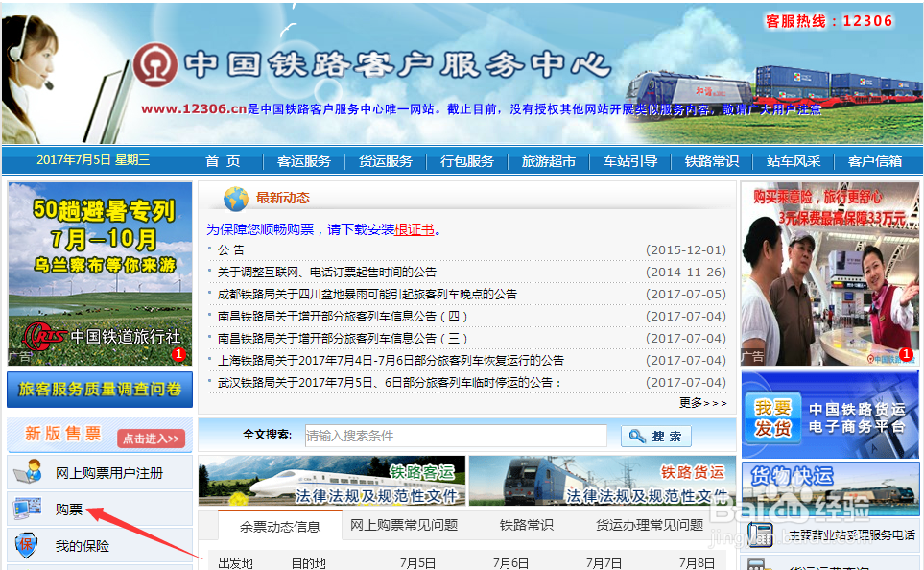
Task: Click the 旅客服务质量调查问卷 survey banner
Action: (x=99, y=390)
